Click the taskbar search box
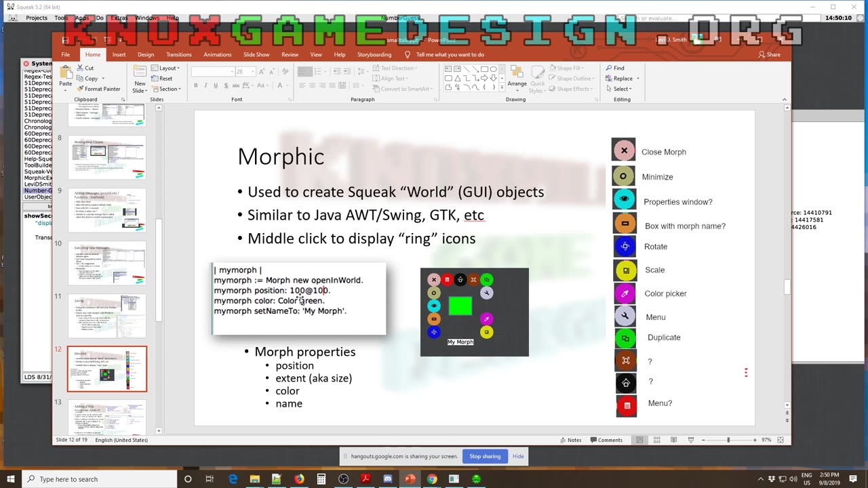Screen dimensions: 868x488 pos(98,479)
